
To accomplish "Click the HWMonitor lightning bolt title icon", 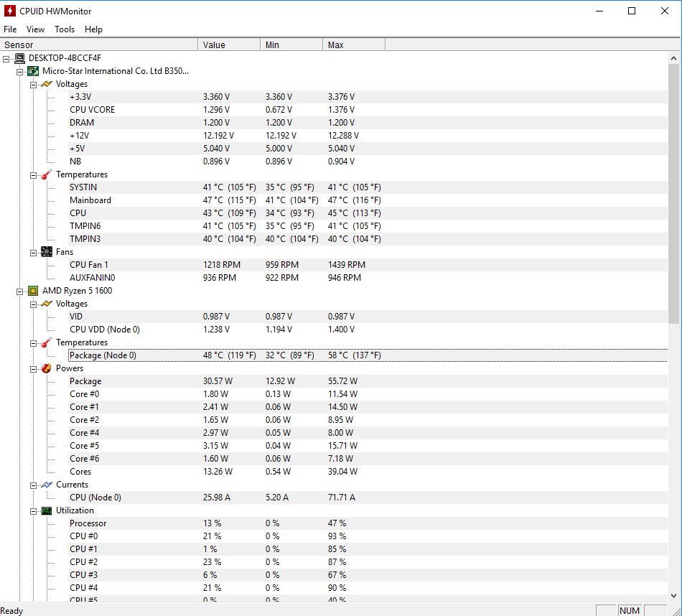I will (9, 11).
